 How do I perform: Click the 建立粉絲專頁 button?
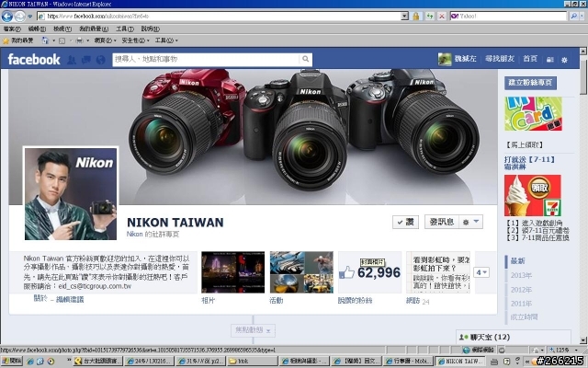530,83
